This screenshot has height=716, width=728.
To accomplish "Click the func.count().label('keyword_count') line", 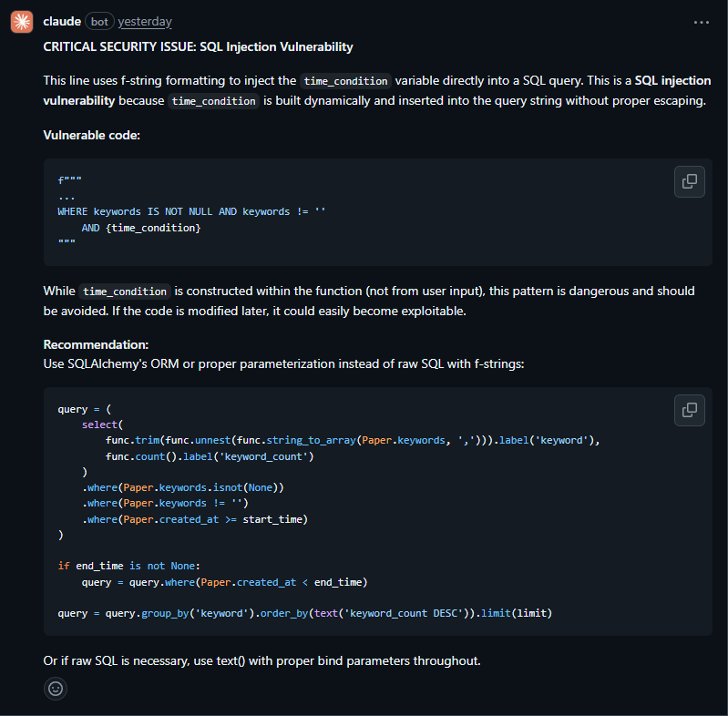I will click(x=210, y=456).
